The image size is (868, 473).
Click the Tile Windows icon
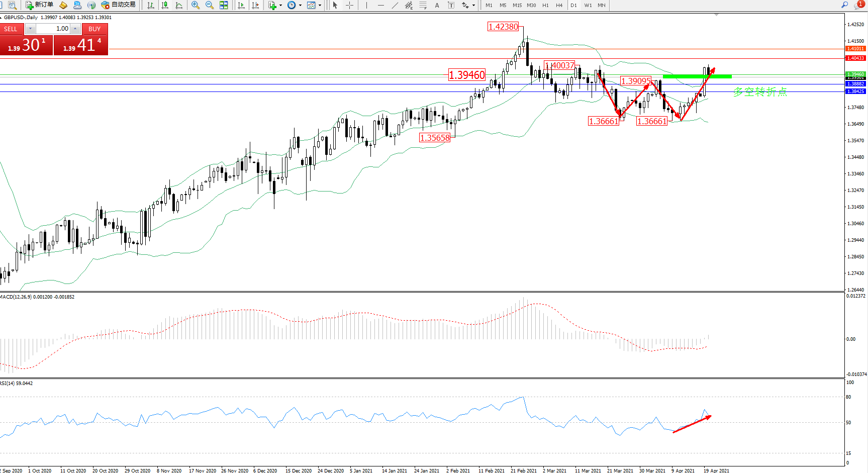click(224, 5)
